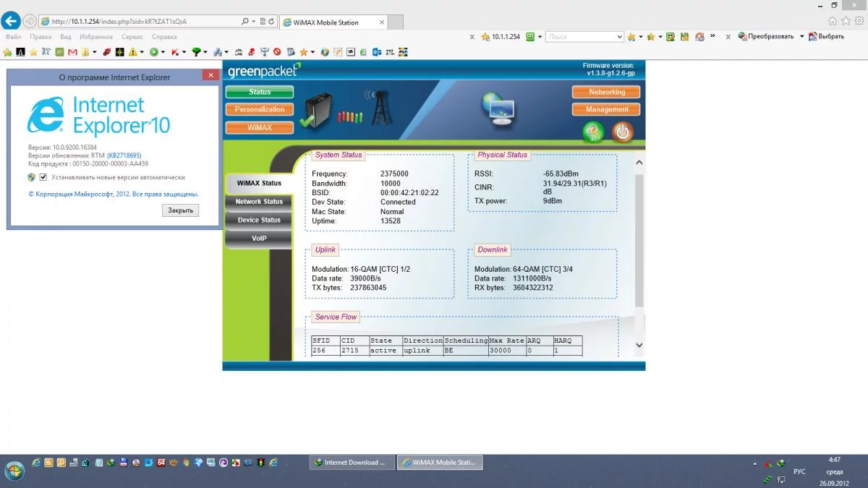Click the Gmail icon in favorites bar
The width and height of the screenshot is (868, 488).
[72, 52]
